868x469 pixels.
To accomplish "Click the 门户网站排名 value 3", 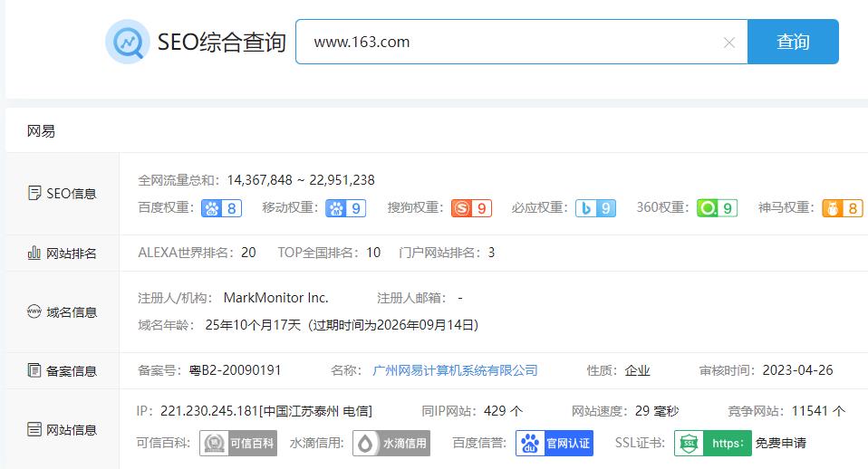I will tap(492, 253).
